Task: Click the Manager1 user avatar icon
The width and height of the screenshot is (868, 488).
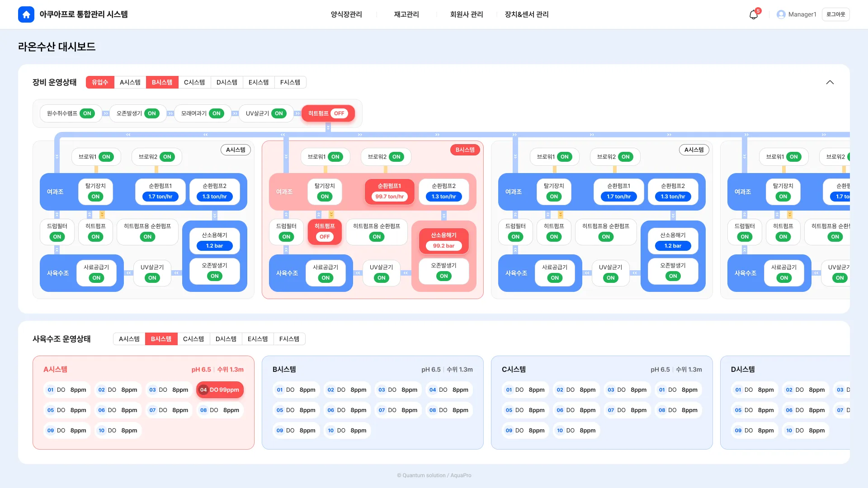Action: click(x=781, y=14)
